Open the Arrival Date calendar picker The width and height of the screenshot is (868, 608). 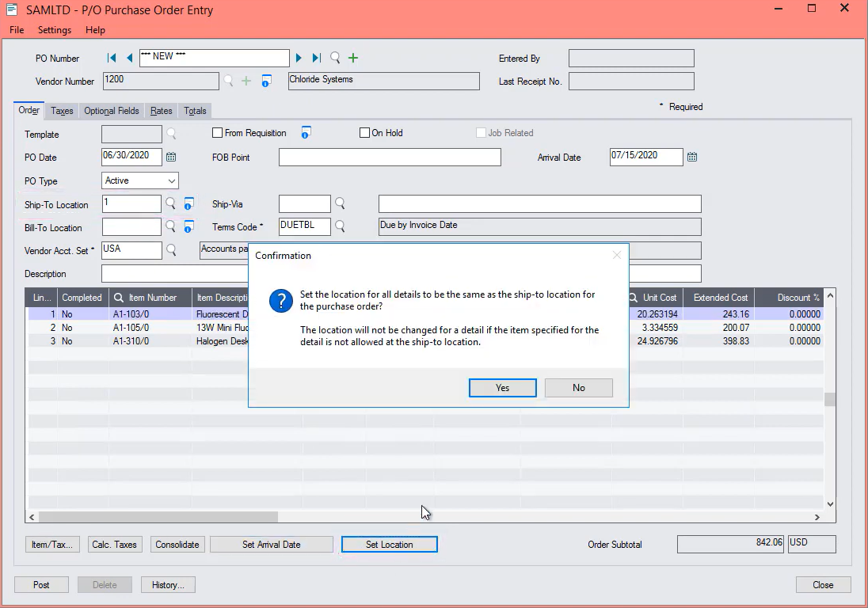pos(691,156)
